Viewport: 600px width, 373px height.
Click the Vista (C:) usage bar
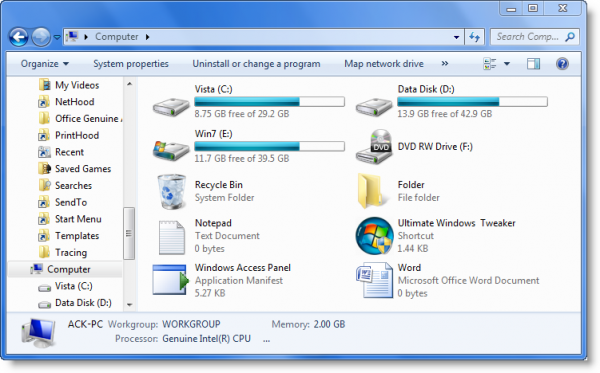(x=269, y=102)
